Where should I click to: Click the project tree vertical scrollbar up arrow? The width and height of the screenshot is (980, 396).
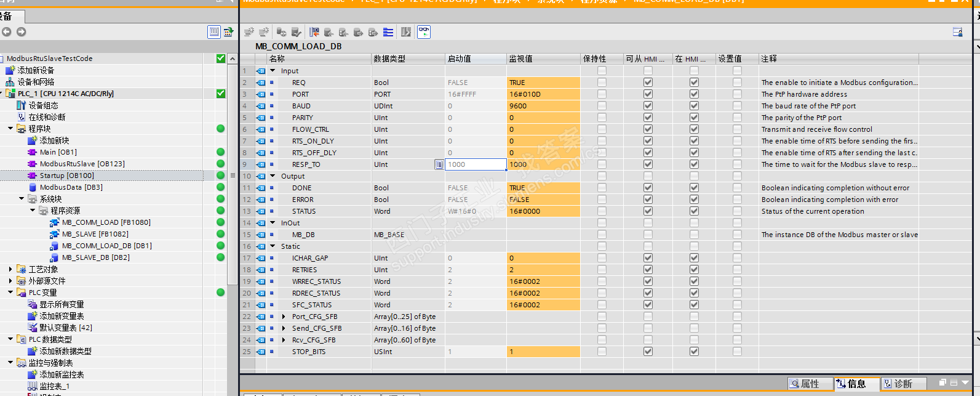[232, 59]
